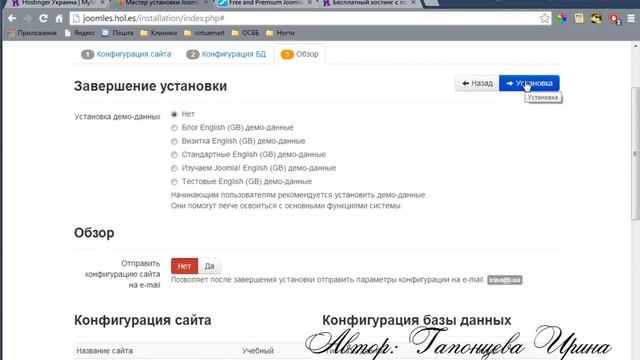Close the Hostinger Украина tab
This screenshot has height=360, width=640.
(102, 2)
